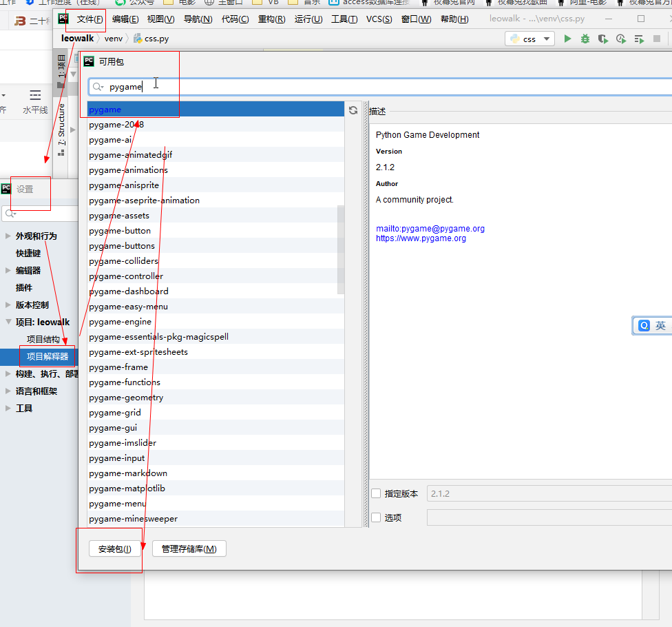Screen dimensions: 672x627
Task: Click the search magnifier in the package search field
Action: pos(96,86)
